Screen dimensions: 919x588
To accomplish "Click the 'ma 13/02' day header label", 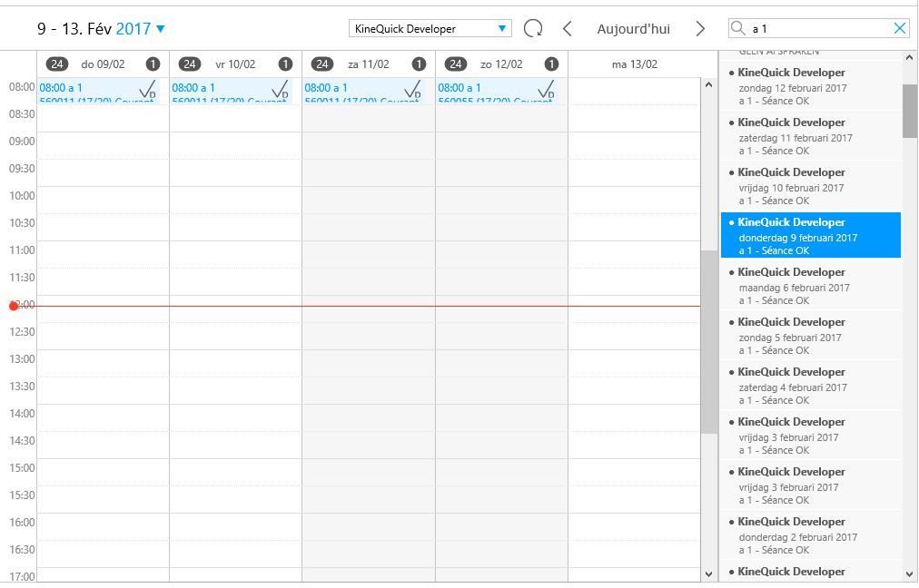I will point(635,64).
